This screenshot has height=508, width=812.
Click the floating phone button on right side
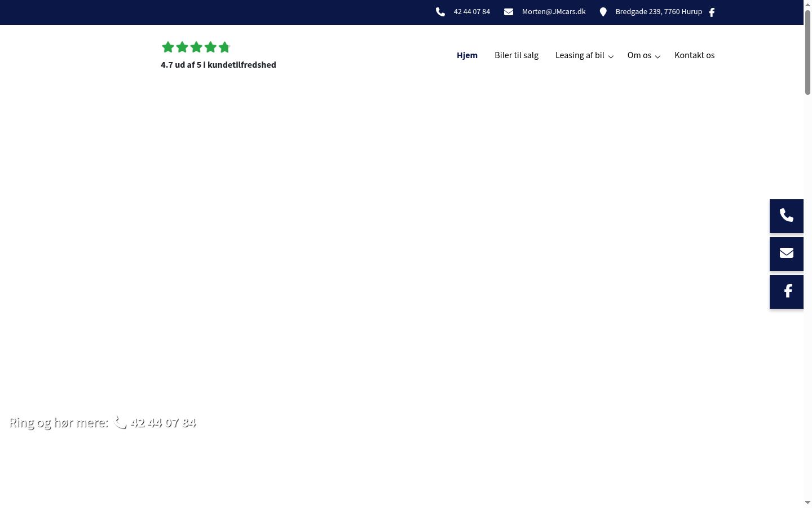tap(787, 216)
